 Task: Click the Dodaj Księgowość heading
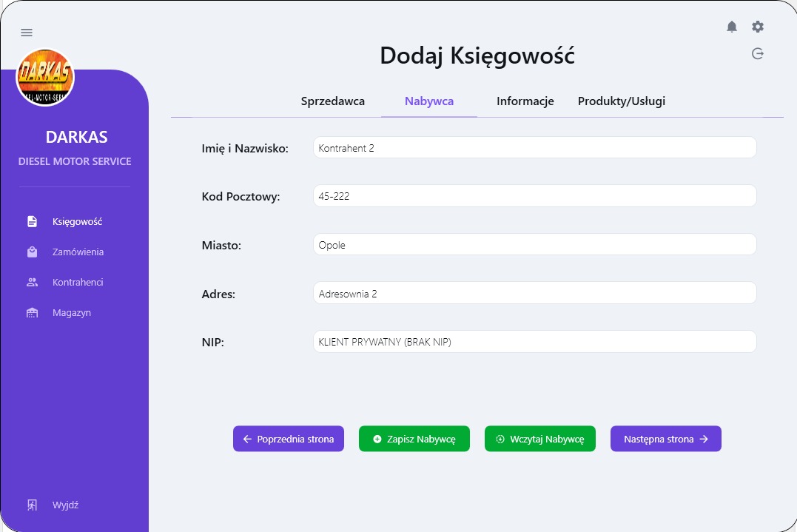477,56
